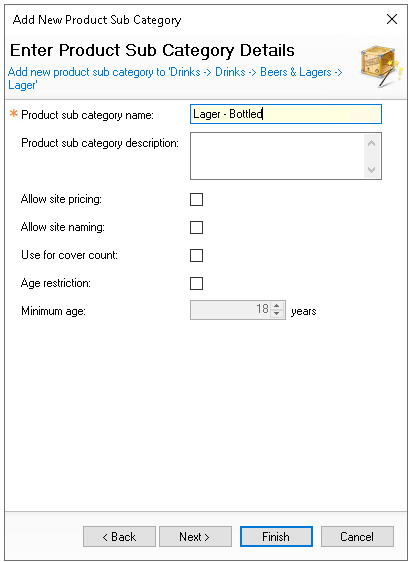Click the orange required-field asterisk

point(14,114)
